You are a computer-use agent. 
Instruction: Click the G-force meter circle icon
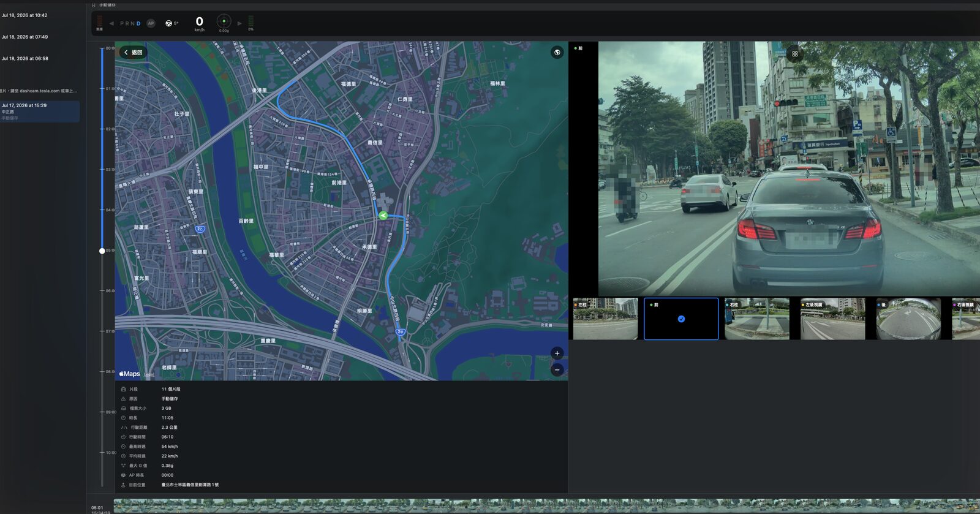click(x=224, y=21)
